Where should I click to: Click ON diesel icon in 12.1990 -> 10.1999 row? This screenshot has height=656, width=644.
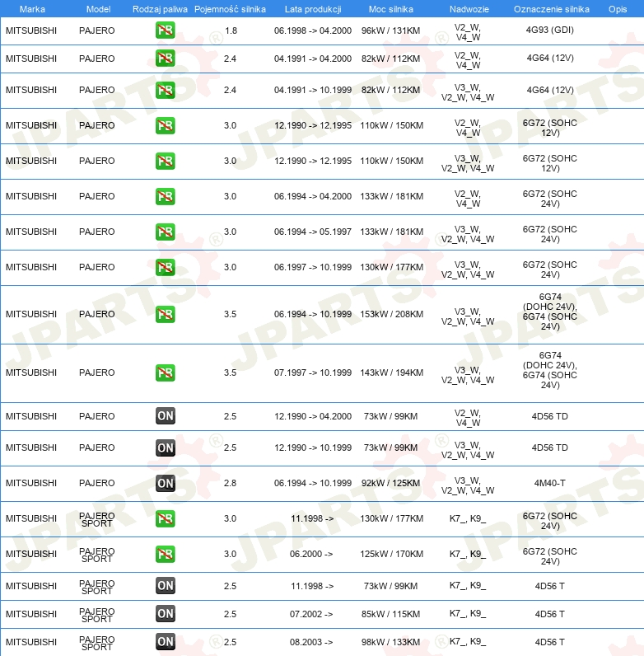[x=166, y=447]
